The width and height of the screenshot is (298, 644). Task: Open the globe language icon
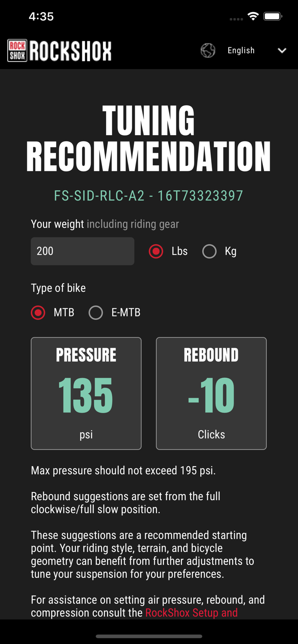[x=208, y=50]
